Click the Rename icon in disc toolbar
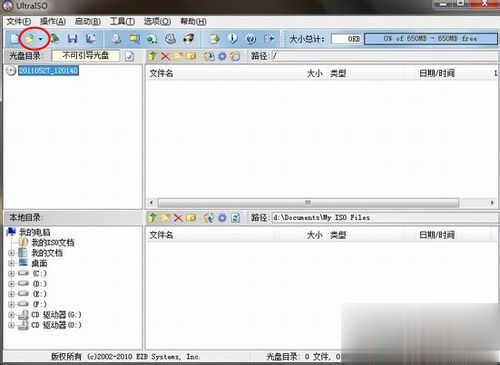The image size is (500, 365). [191, 56]
